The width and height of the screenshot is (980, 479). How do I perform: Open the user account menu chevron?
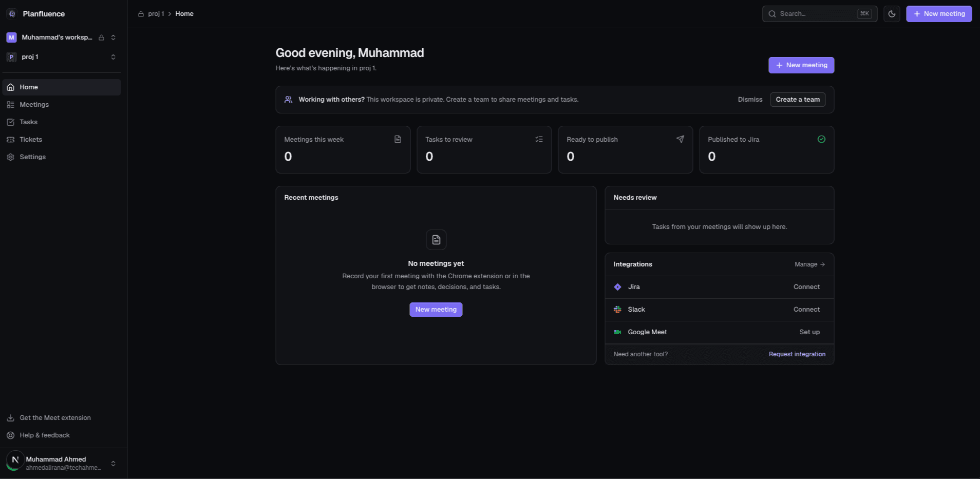[113, 464]
